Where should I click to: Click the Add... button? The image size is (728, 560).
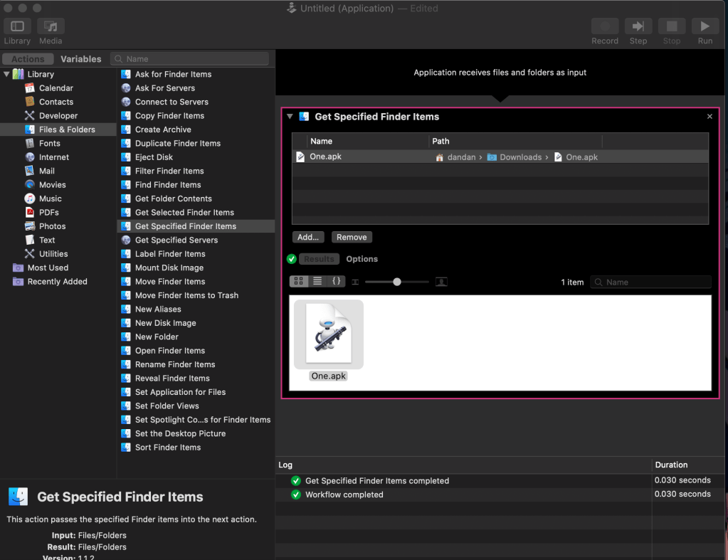tap(307, 237)
